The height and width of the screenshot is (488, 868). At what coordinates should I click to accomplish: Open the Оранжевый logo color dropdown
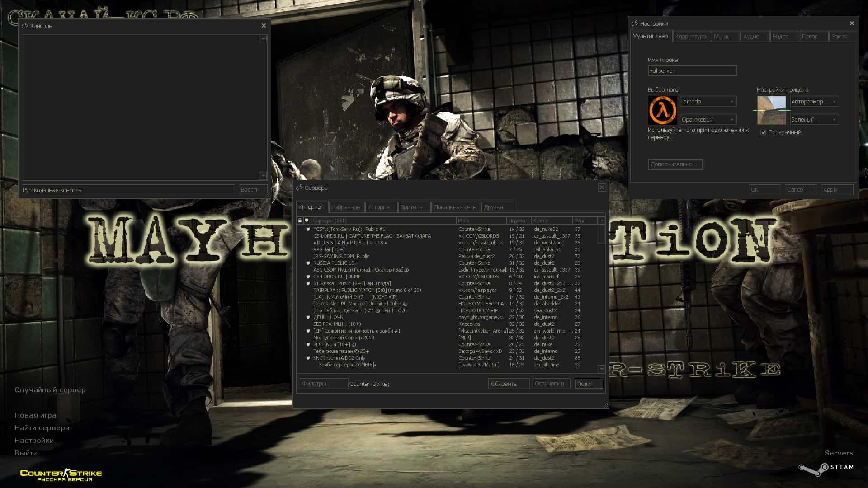pos(708,119)
